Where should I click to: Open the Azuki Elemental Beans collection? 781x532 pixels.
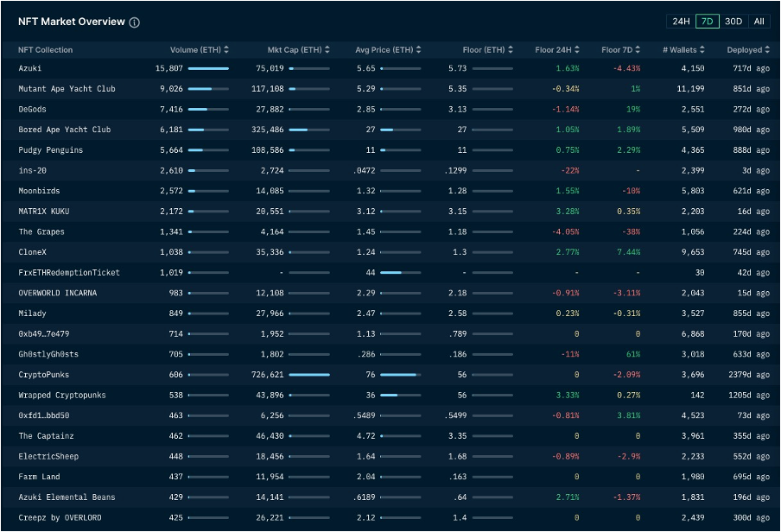coord(67,497)
